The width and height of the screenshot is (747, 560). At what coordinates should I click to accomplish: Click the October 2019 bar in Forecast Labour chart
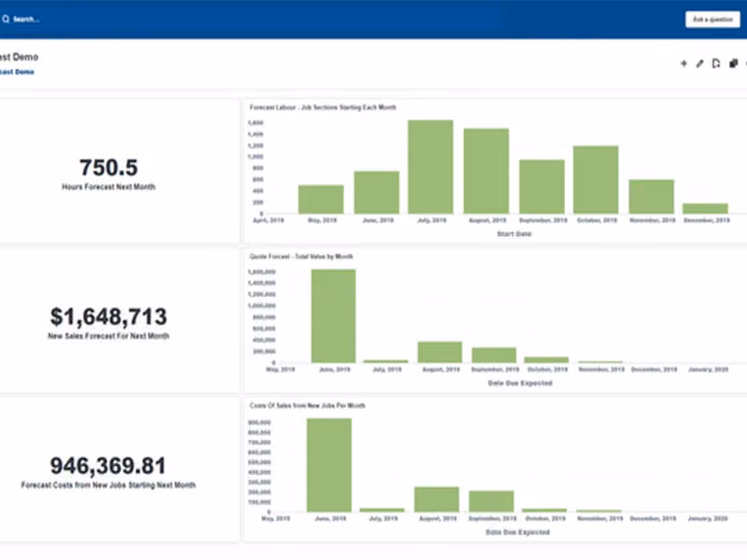tap(596, 180)
